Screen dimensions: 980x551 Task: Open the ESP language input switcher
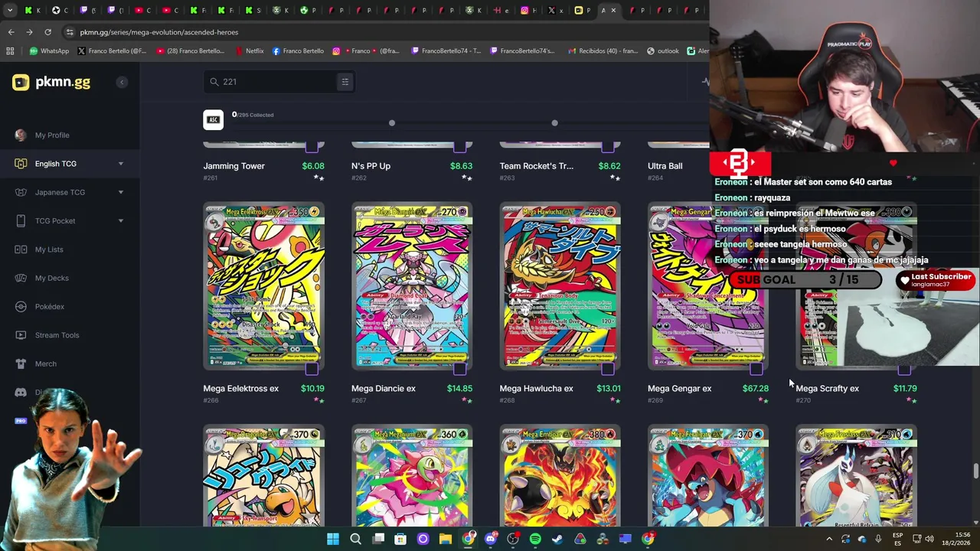[x=897, y=540]
